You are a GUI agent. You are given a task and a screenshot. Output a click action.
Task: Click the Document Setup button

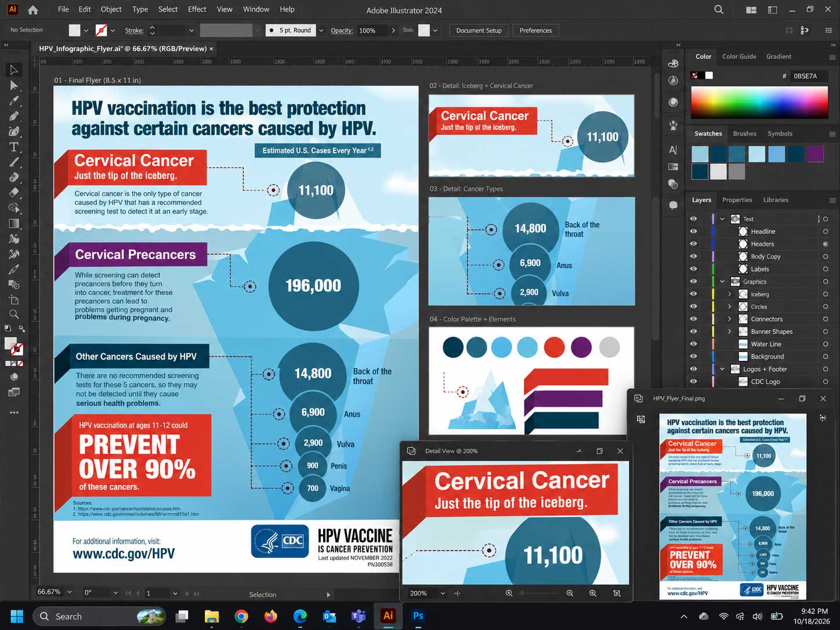click(x=479, y=30)
